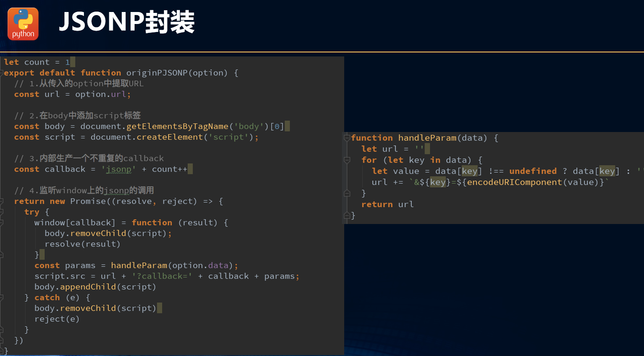The width and height of the screenshot is (644, 356).
Task: Collapse fold marker beside 'try {' line
Action: (x=1, y=212)
